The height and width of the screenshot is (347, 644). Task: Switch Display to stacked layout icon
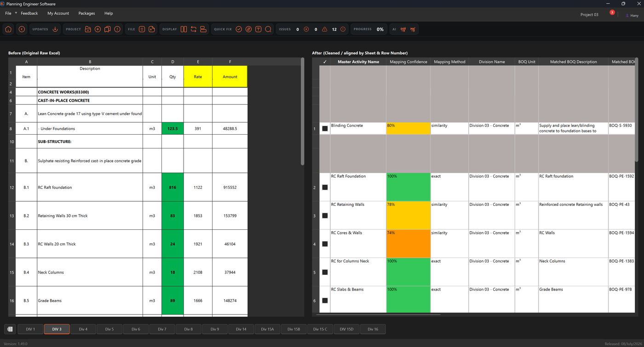pos(203,29)
